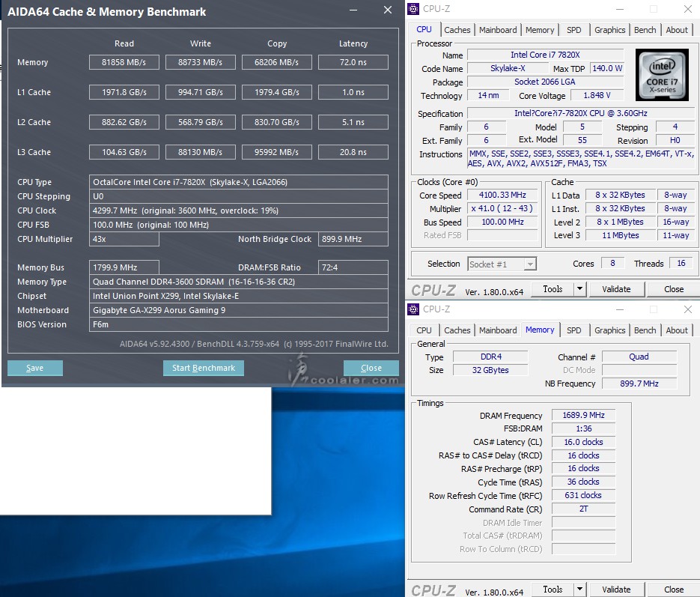Click Memory Type Quad Channel DDR4-3600 field
This screenshot has height=597, width=700.
pyautogui.click(x=238, y=282)
